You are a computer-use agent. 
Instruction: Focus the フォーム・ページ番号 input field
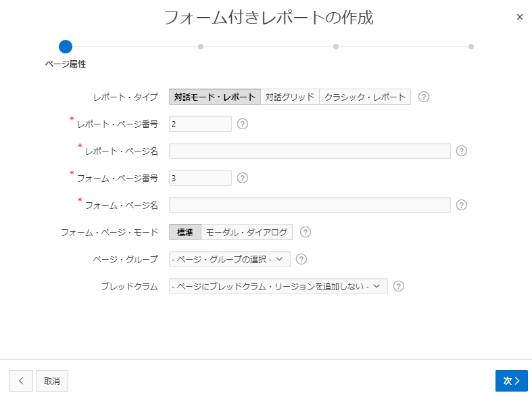200,178
